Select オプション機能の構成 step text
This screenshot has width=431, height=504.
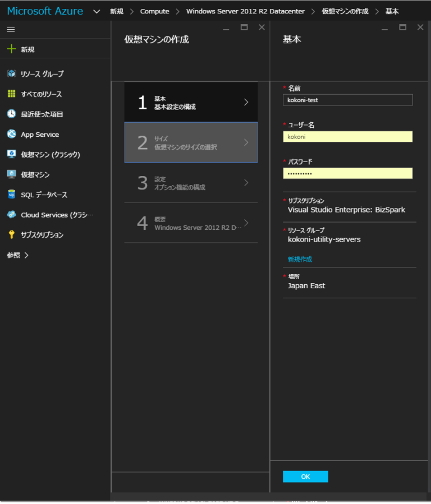point(180,187)
